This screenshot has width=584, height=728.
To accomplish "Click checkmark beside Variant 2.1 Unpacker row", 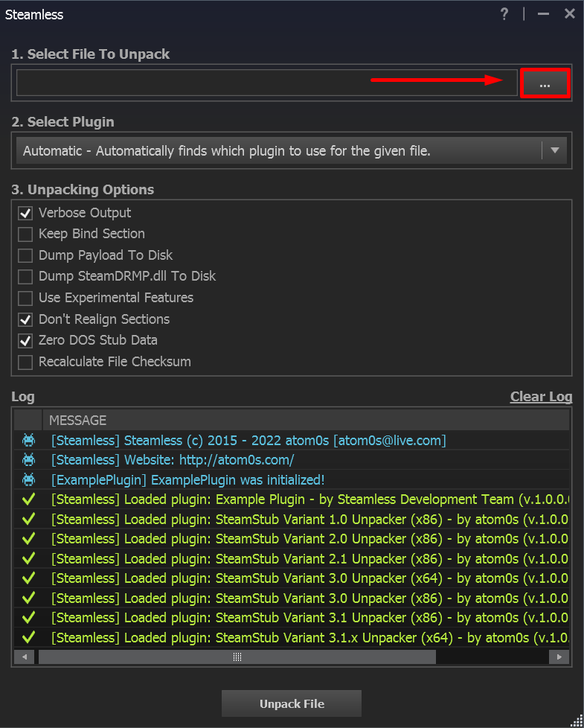I will [x=29, y=558].
